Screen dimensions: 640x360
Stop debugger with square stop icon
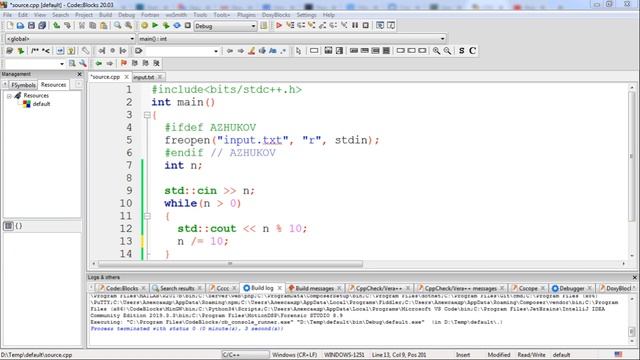pos(366,26)
